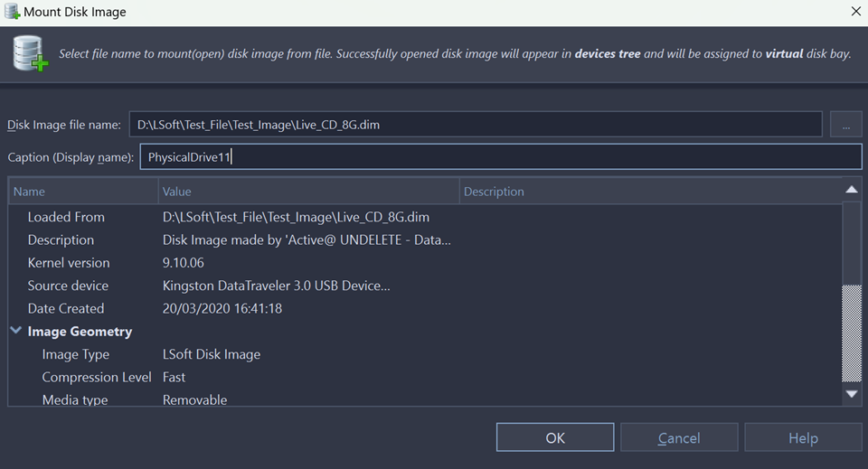Click the Mount Disk Image title bar icon
This screenshot has height=469, width=868.
coord(12,12)
